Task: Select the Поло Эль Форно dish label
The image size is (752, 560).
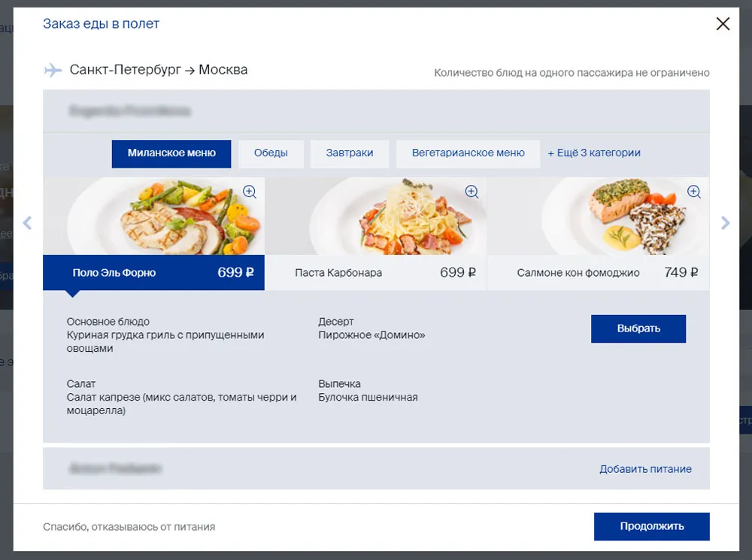Action: coord(114,273)
